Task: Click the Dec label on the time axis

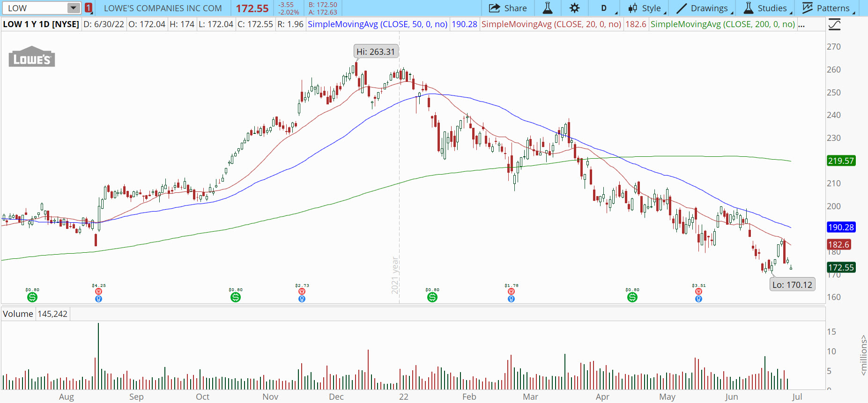Action: 336,397
